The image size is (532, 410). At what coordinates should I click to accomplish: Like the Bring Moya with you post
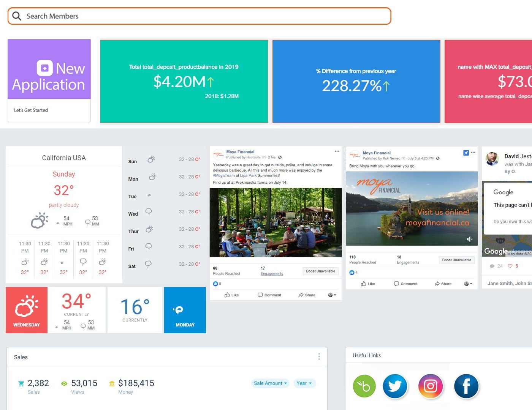point(368,284)
